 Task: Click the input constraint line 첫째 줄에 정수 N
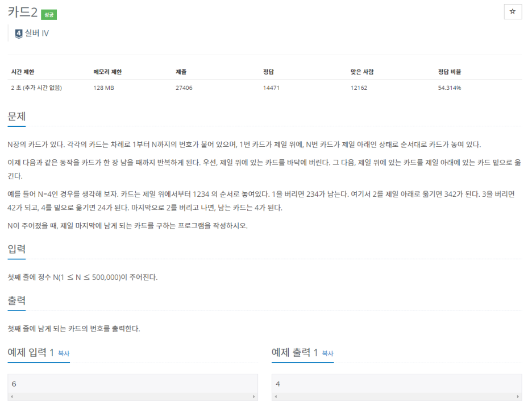click(82, 278)
